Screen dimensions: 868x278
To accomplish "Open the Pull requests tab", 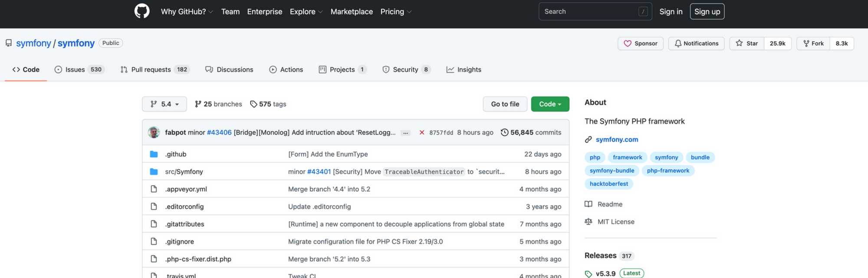I will (155, 69).
